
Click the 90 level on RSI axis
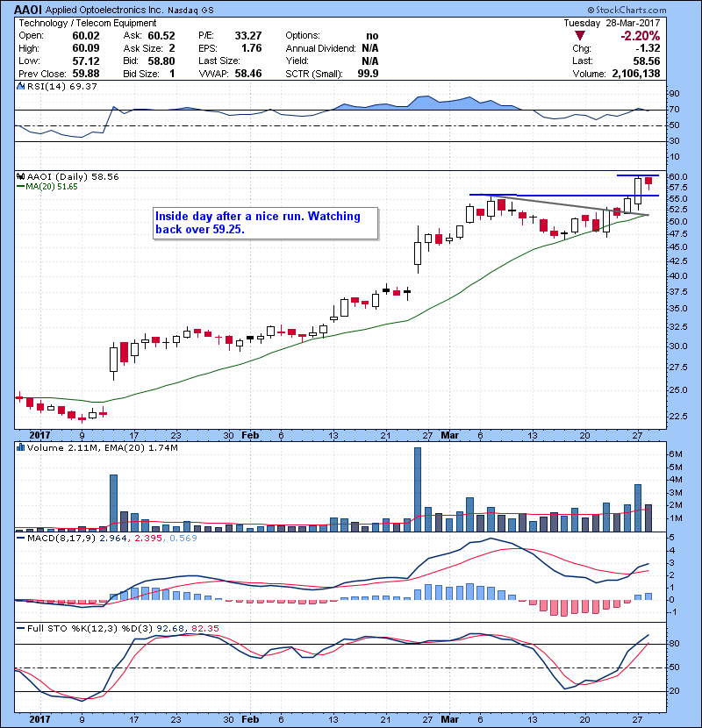674,94
